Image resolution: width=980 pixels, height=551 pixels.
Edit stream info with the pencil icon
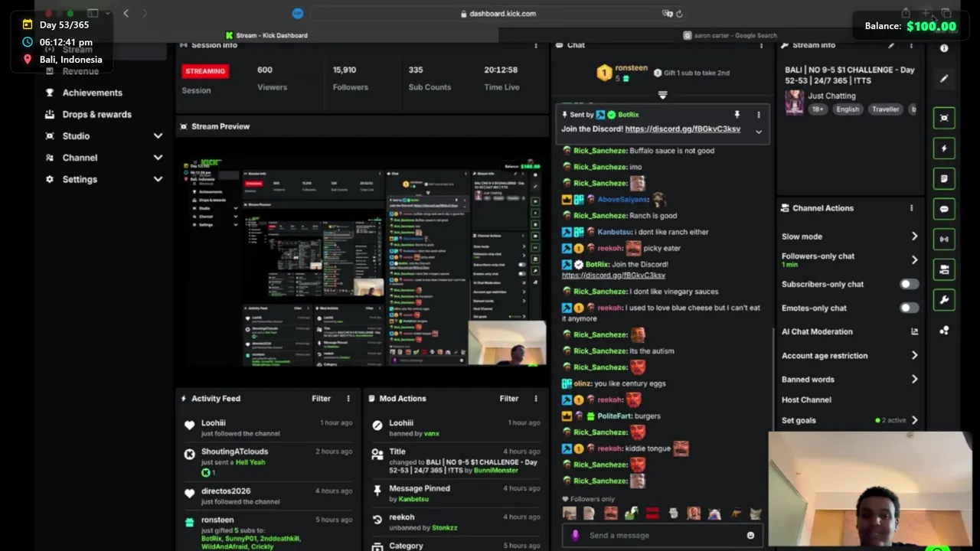pos(891,45)
